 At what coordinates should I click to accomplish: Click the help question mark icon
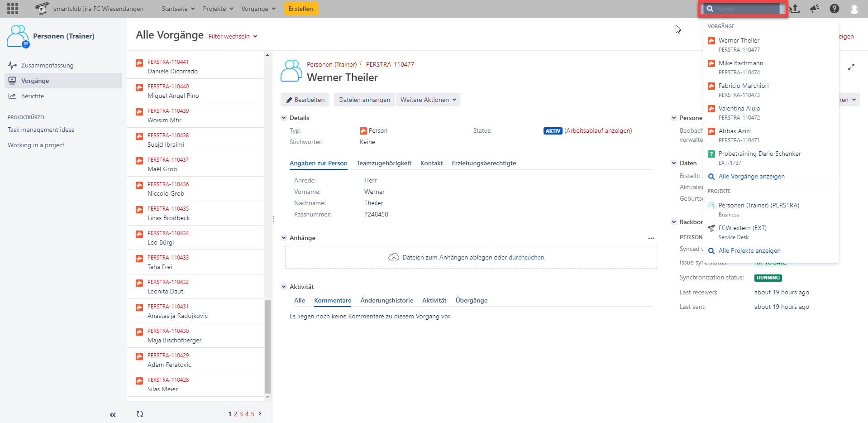(x=835, y=9)
